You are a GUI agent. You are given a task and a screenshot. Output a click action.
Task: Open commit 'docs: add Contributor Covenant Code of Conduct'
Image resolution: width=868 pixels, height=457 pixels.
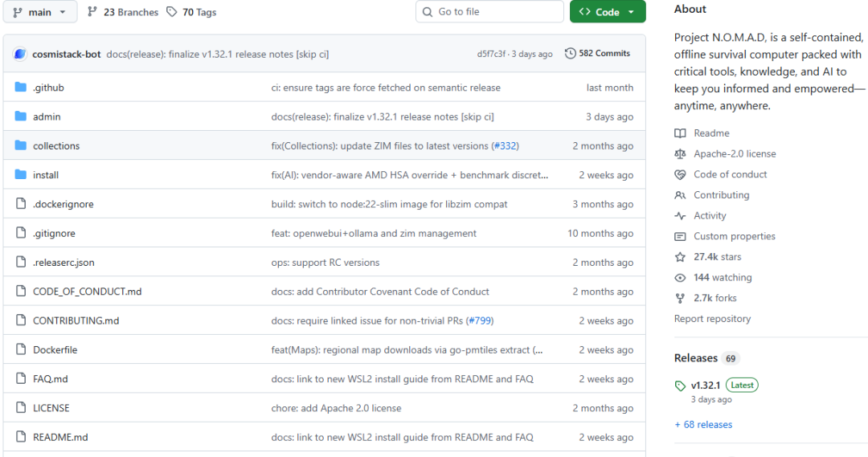(379, 292)
